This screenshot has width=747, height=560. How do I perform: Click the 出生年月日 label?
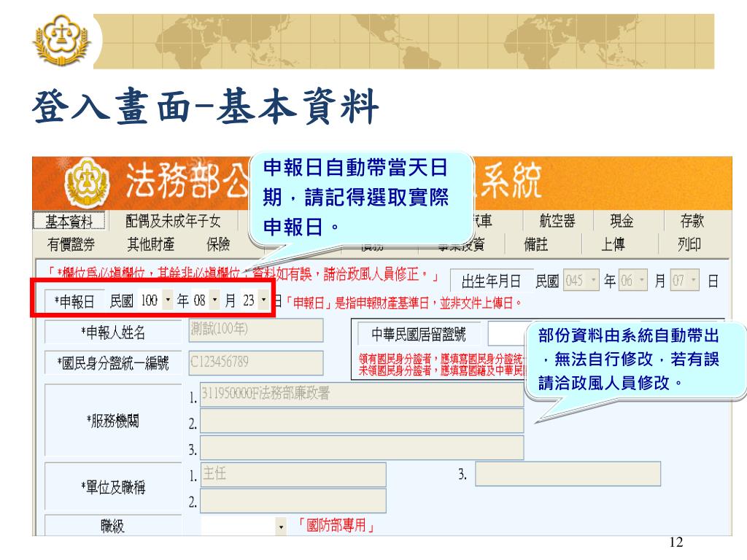[491, 281]
